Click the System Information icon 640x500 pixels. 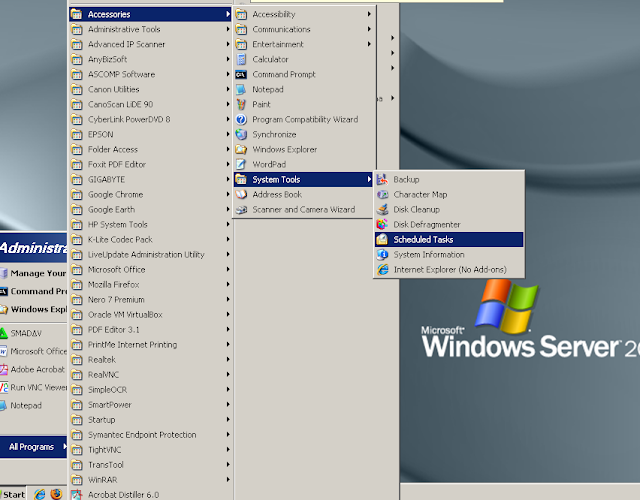(x=382, y=255)
